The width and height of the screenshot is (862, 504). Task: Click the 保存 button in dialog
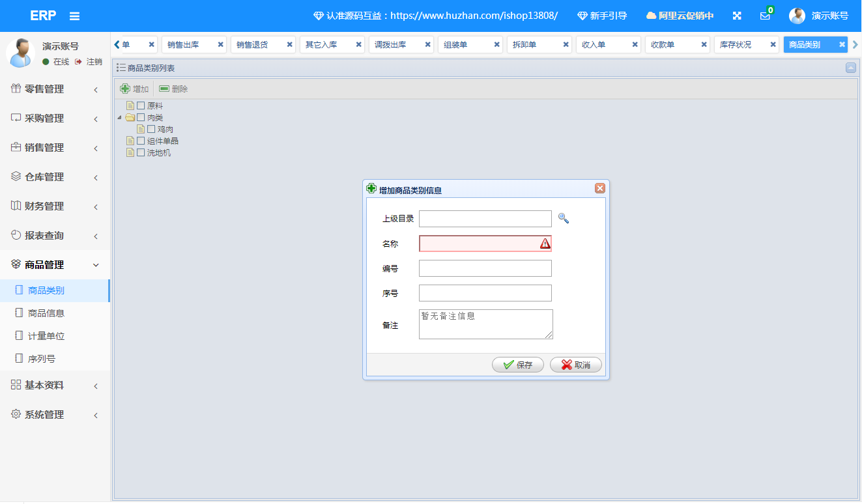point(517,365)
